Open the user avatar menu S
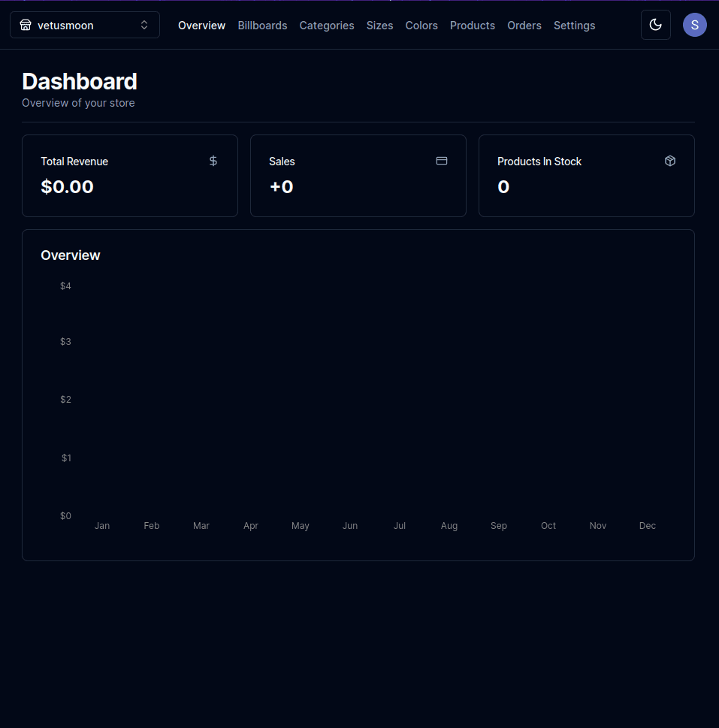 click(694, 25)
